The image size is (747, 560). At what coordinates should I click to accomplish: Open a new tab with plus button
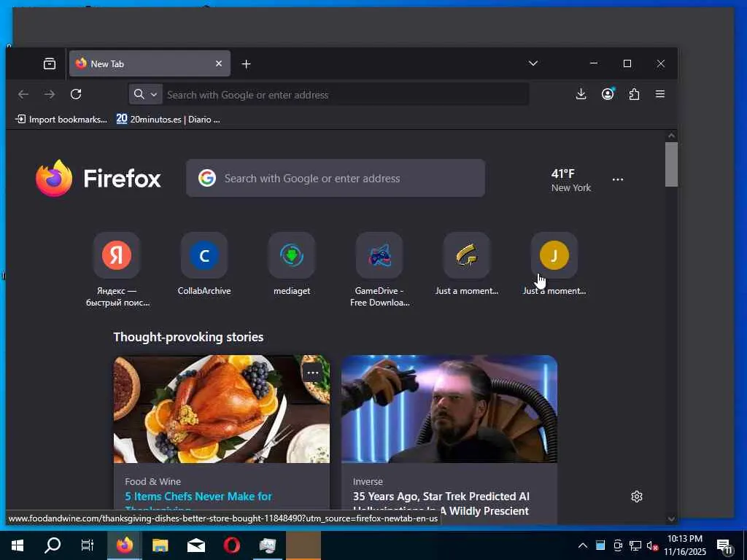246,64
